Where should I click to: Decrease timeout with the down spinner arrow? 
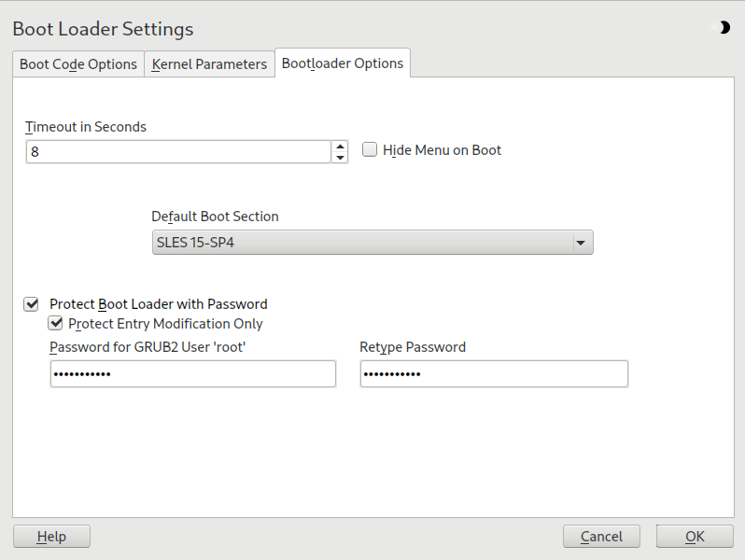point(340,157)
